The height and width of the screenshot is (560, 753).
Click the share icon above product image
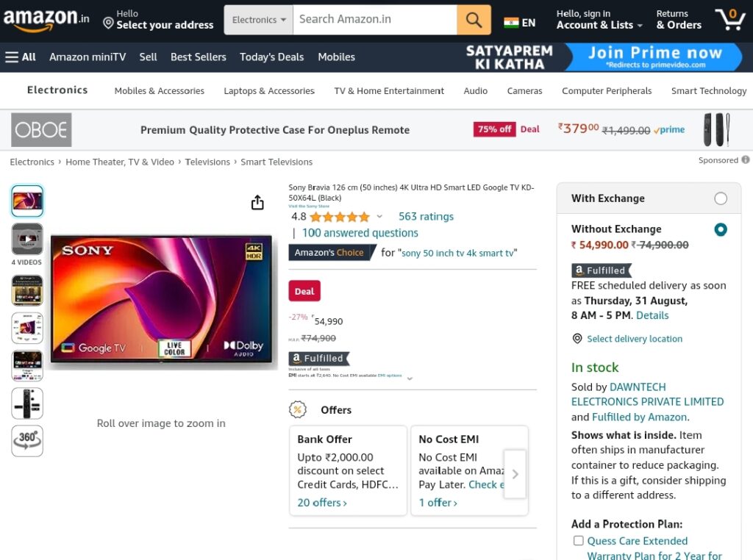click(x=257, y=203)
